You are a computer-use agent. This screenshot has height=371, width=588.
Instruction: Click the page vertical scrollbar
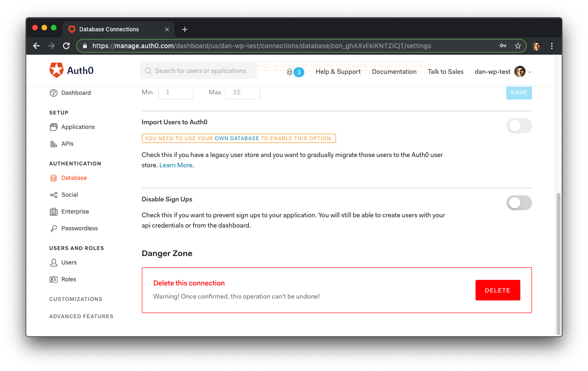(x=559, y=263)
